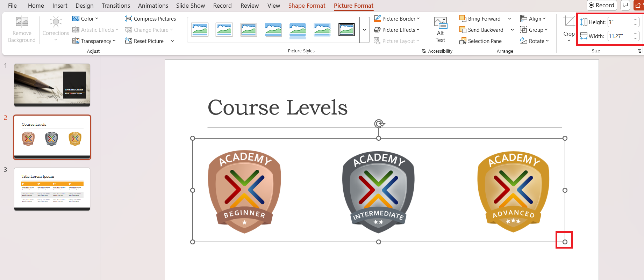Switch to the Home tab

point(36,6)
